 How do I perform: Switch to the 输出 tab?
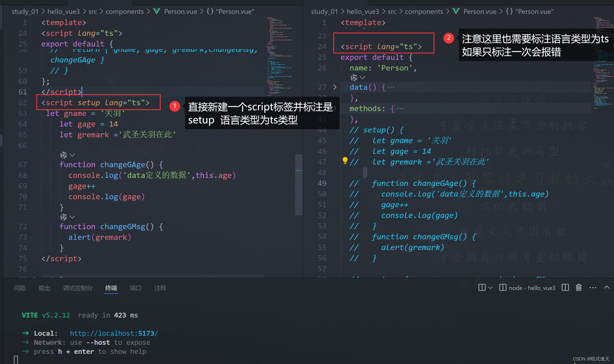point(44,288)
